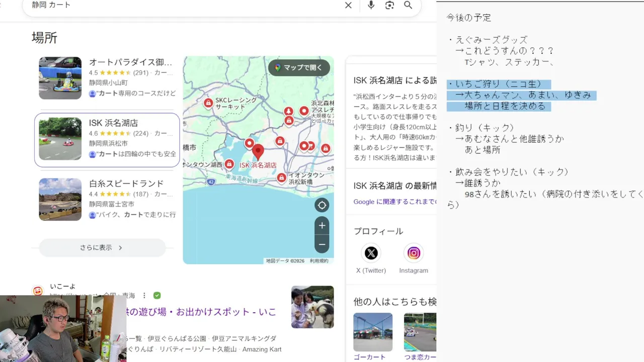Click the 利用規約 link on the map
The height and width of the screenshot is (362, 644).
(x=319, y=261)
